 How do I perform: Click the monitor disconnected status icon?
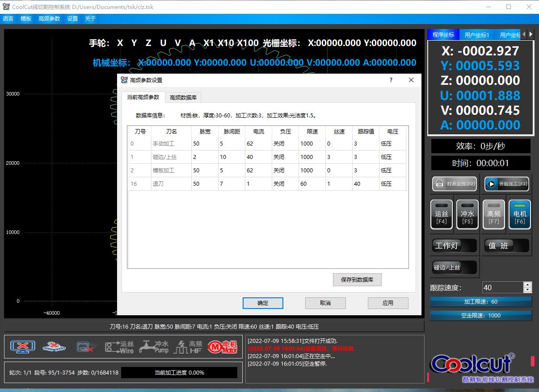pos(23,347)
